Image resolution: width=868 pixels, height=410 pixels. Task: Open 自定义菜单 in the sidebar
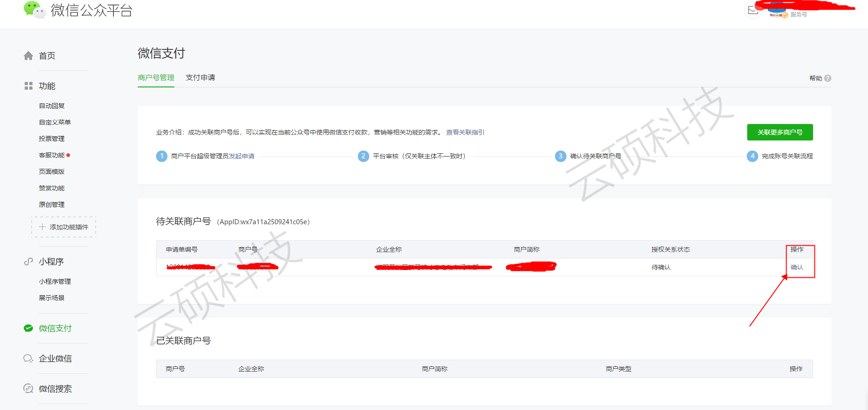tap(55, 122)
